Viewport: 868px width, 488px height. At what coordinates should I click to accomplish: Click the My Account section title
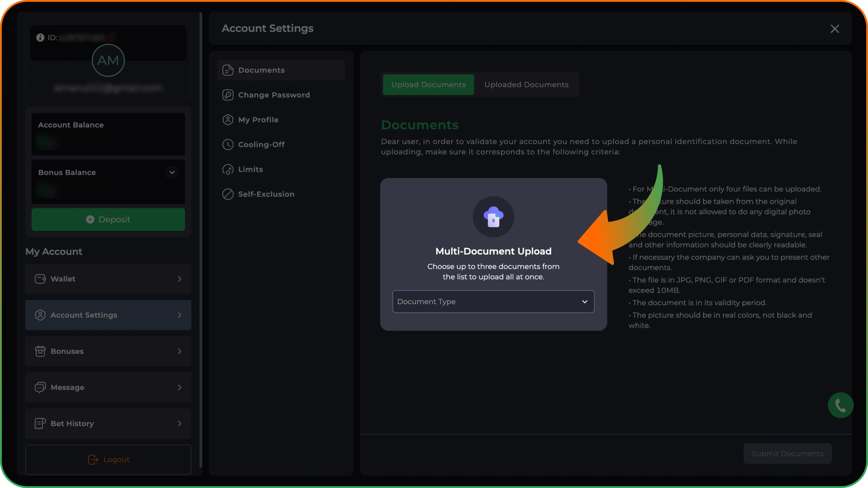[x=54, y=252]
